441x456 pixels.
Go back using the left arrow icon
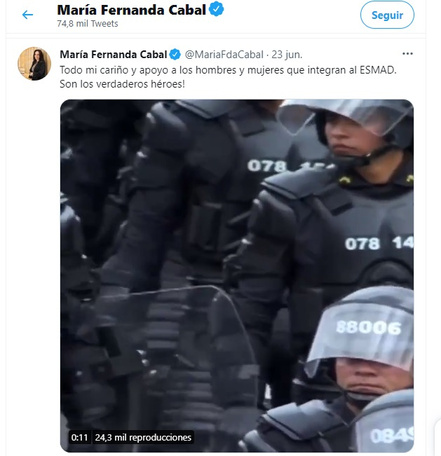click(27, 15)
